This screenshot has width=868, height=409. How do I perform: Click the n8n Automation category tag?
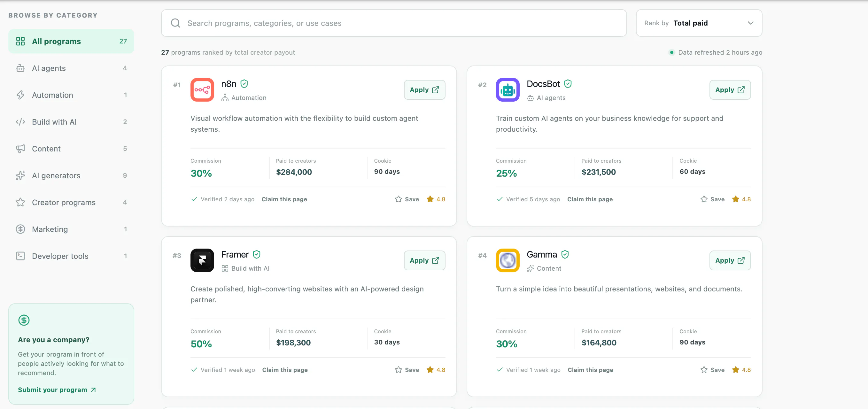[x=244, y=98]
